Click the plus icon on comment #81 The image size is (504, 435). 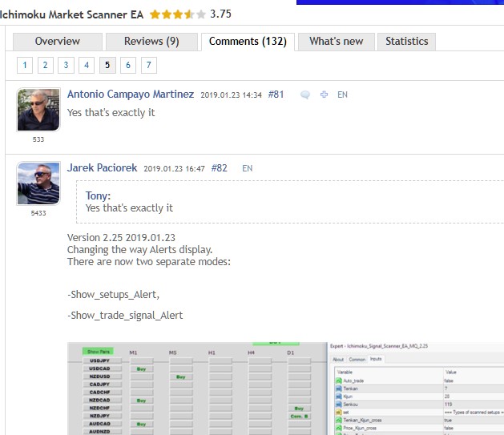(x=324, y=95)
